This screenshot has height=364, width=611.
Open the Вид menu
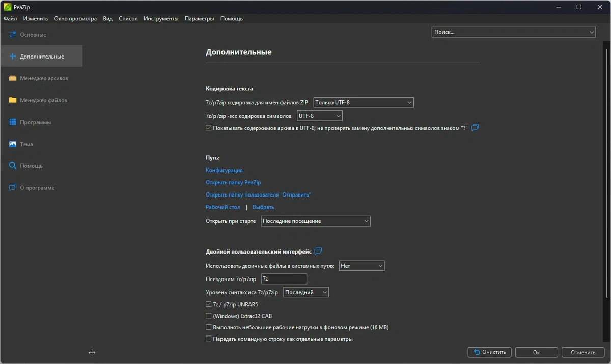(107, 19)
